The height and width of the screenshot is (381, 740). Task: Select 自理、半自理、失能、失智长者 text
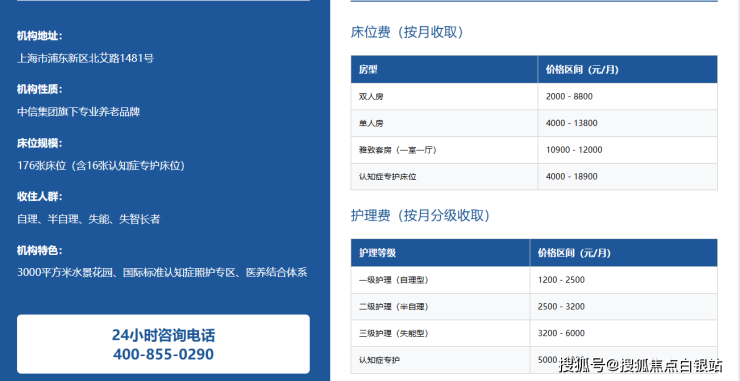(x=88, y=219)
